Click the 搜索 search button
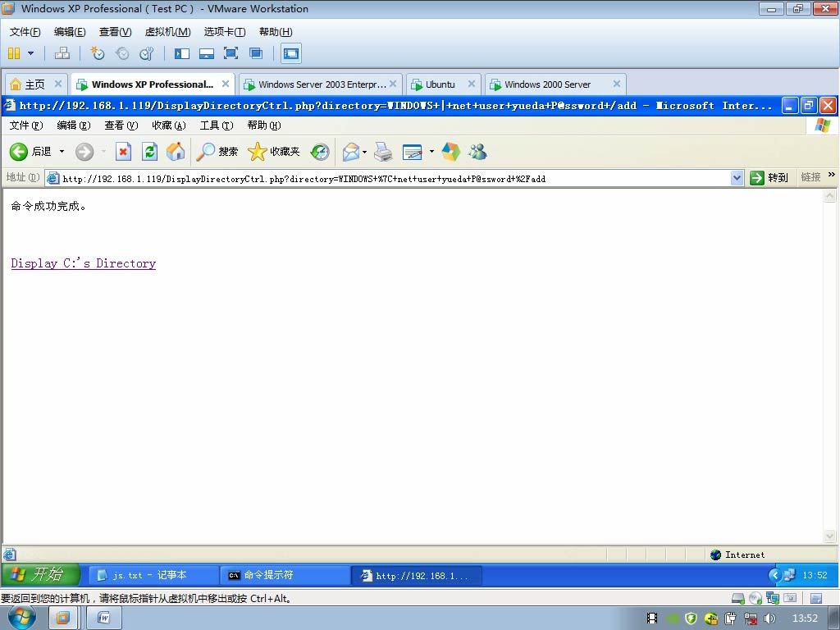This screenshot has width=840, height=630. click(217, 152)
